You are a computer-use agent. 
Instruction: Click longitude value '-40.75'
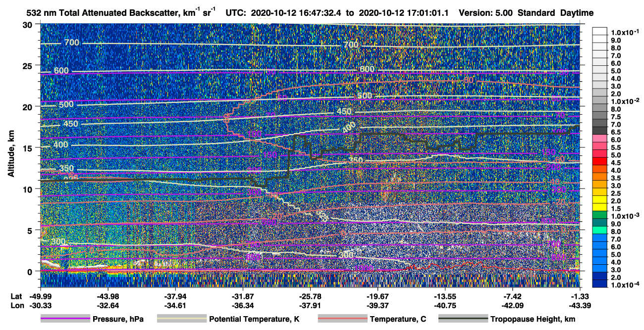click(x=445, y=305)
